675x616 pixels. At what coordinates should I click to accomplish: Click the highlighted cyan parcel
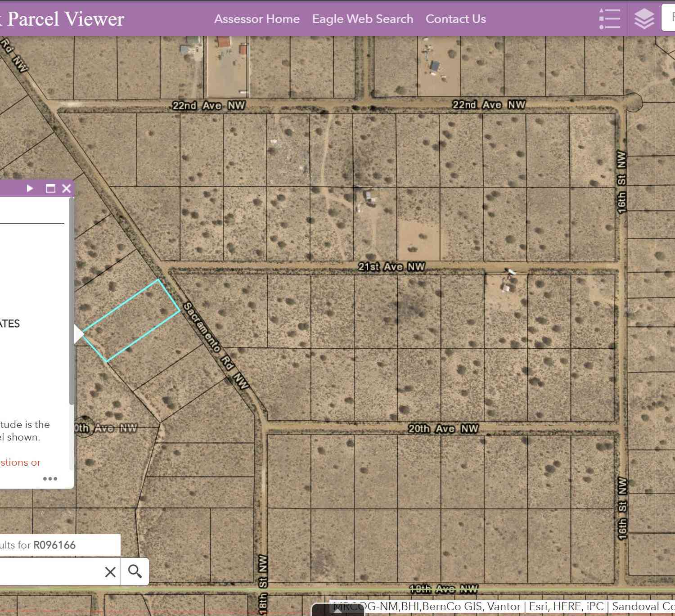131,320
